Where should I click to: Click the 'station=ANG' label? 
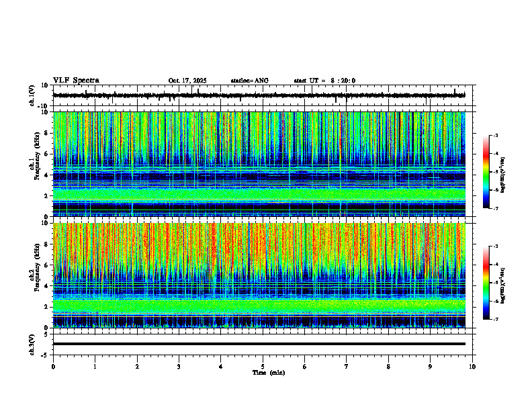pos(249,81)
